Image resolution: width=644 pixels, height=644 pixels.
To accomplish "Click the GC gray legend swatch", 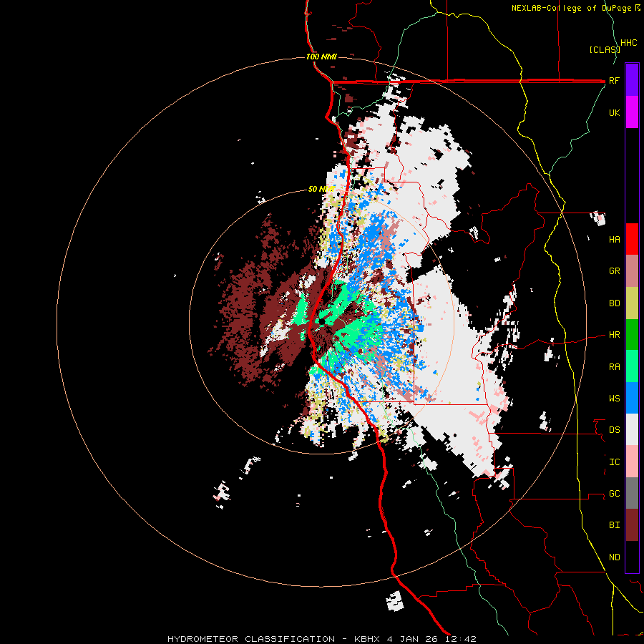I will (632, 493).
